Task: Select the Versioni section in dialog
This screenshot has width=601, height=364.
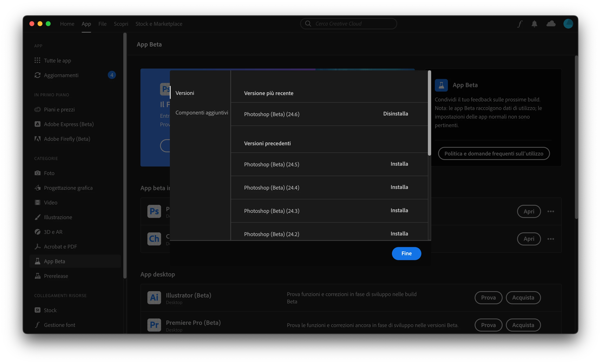Action: (185, 93)
